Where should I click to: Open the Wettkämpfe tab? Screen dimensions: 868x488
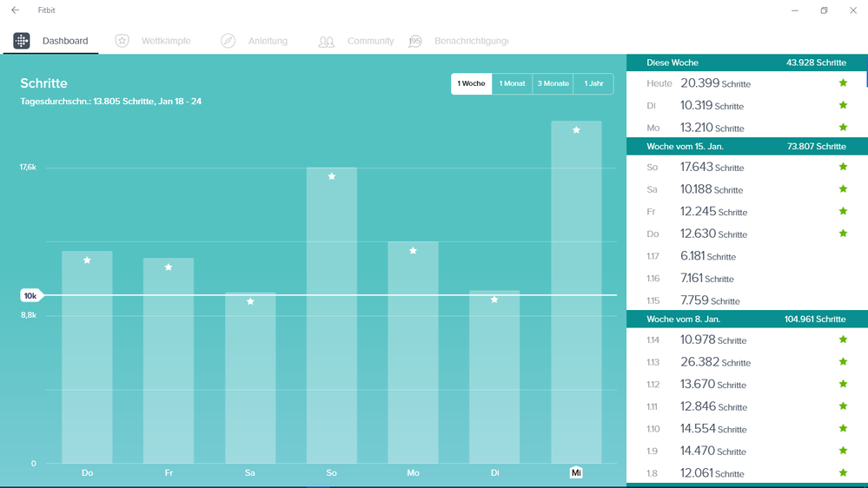point(153,41)
